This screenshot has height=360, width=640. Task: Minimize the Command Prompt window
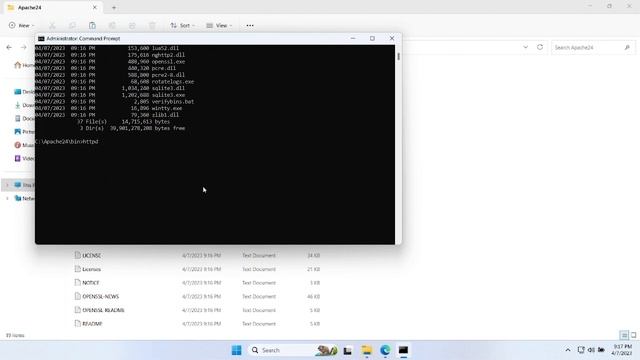click(x=353, y=38)
